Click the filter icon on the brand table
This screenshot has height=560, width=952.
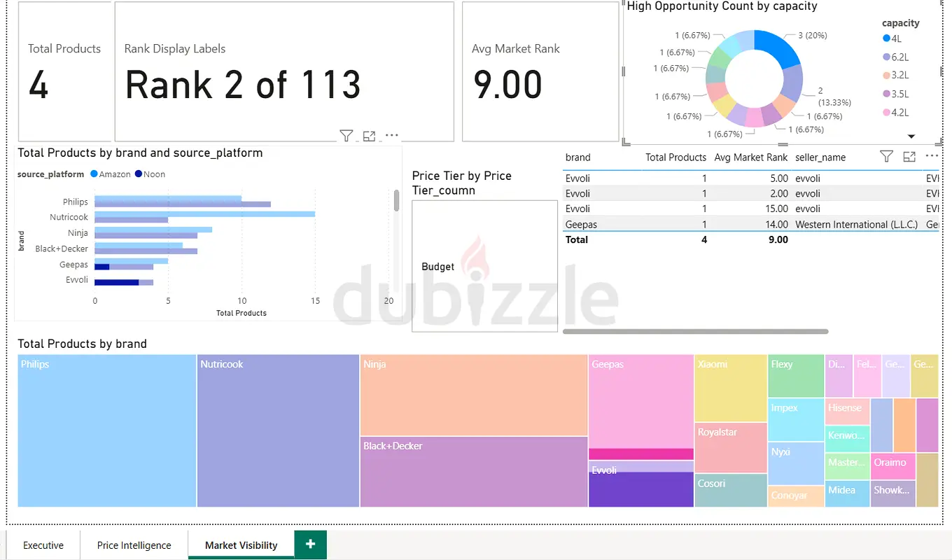(886, 157)
